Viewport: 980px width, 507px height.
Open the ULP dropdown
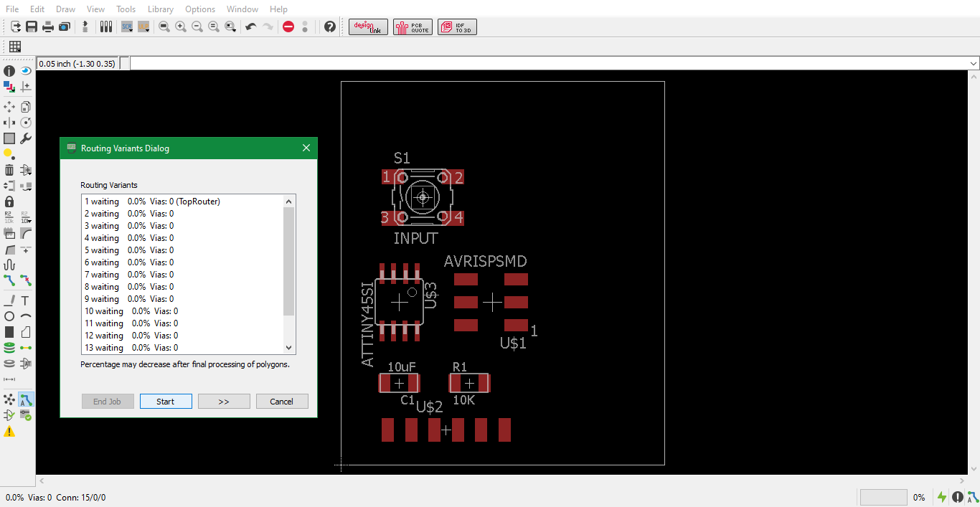pyautogui.click(x=143, y=27)
